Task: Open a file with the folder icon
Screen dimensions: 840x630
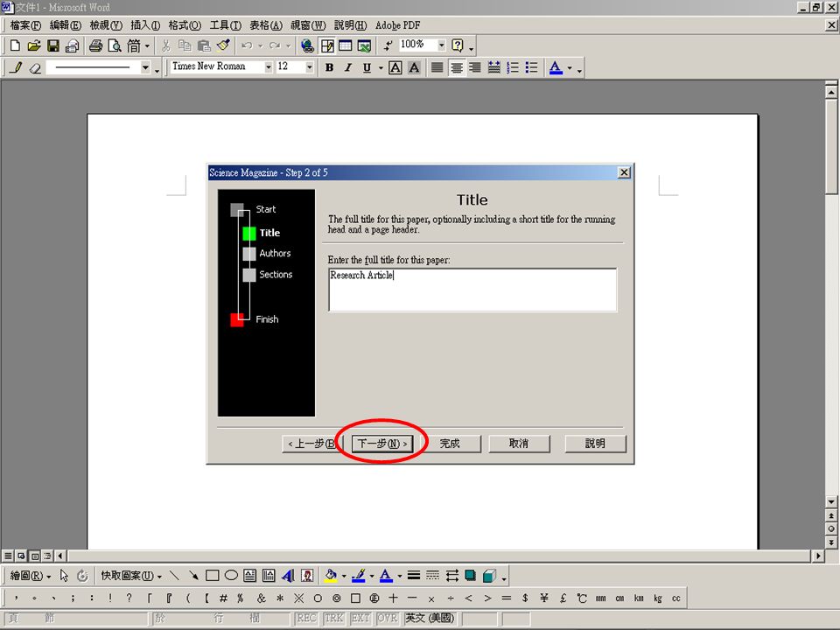Action: pyautogui.click(x=34, y=45)
